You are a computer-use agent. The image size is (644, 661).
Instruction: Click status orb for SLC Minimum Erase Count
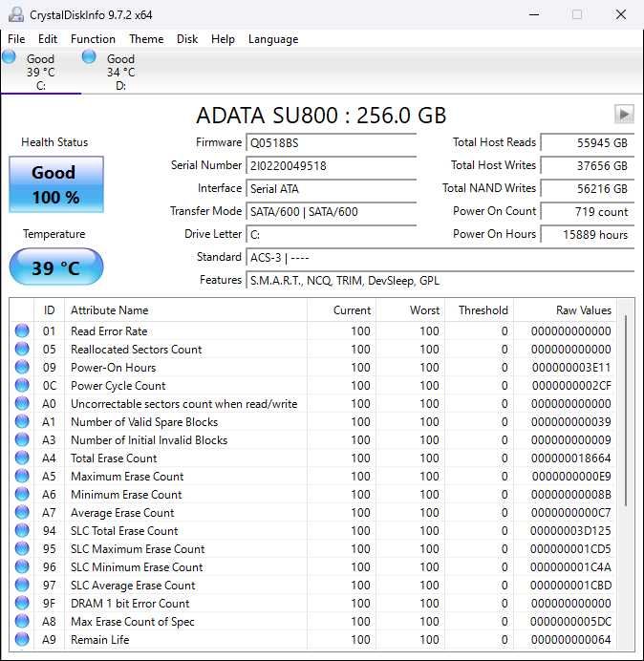tap(22, 566)
